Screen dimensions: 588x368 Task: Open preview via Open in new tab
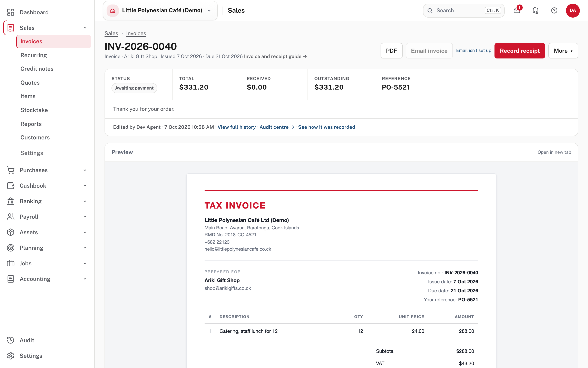(554, 152)
